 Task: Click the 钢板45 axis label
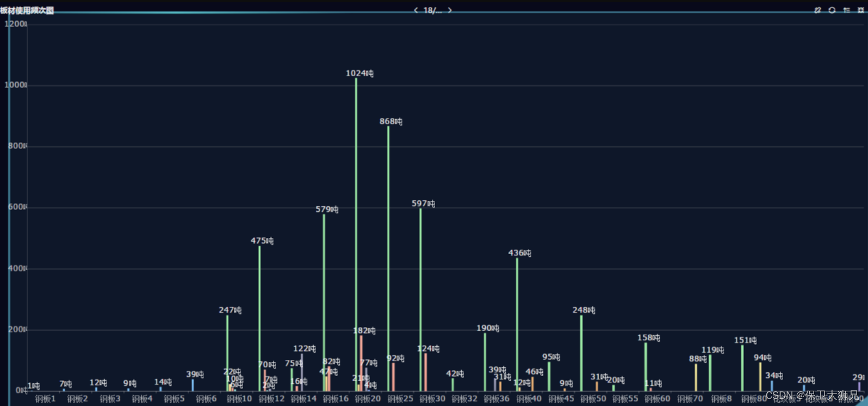(561, 399)
